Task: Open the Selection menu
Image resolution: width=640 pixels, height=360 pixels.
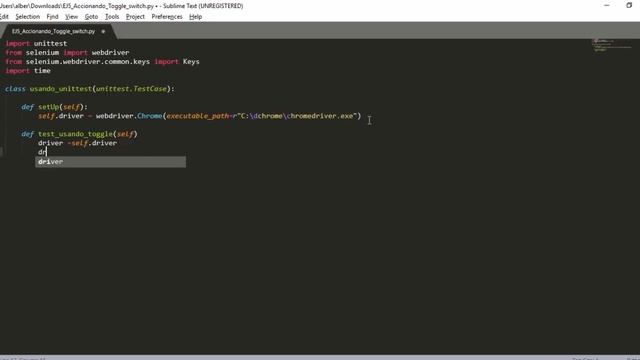Action: tap(28, 17)
